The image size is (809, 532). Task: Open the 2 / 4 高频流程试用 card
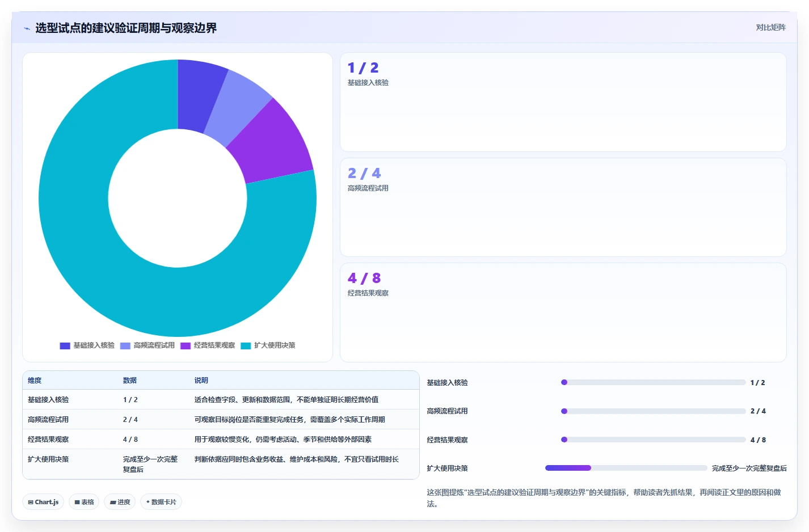tap(563, 207)
